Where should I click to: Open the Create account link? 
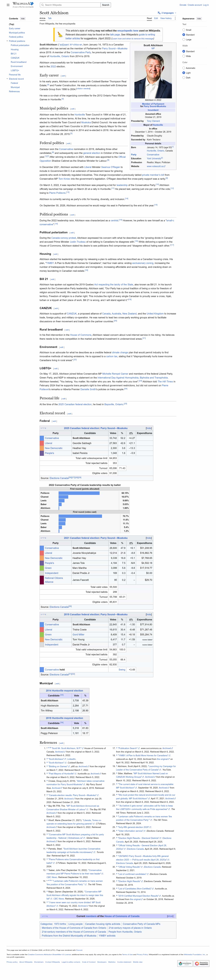coord(195,5)
